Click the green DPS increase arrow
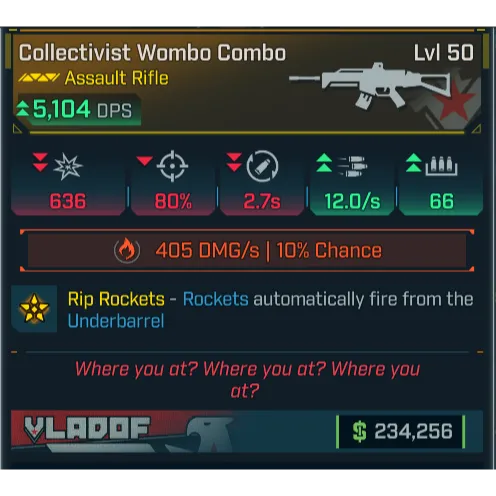 23,109
